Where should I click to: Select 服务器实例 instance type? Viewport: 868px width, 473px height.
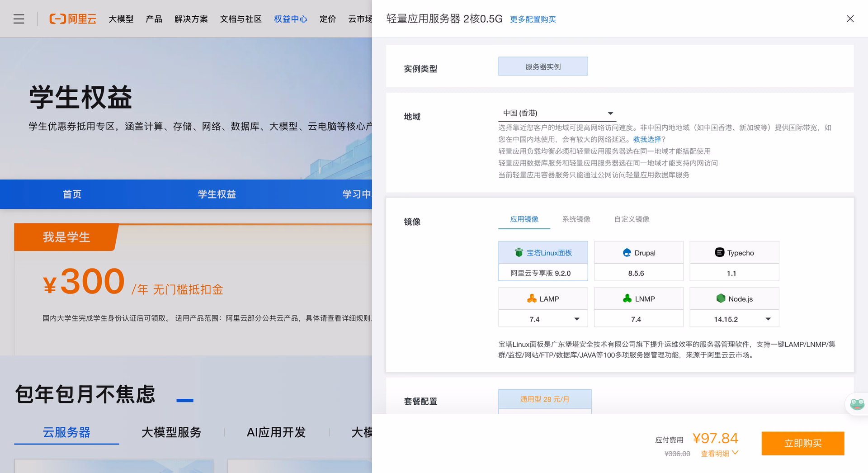[x=543, y=66]
